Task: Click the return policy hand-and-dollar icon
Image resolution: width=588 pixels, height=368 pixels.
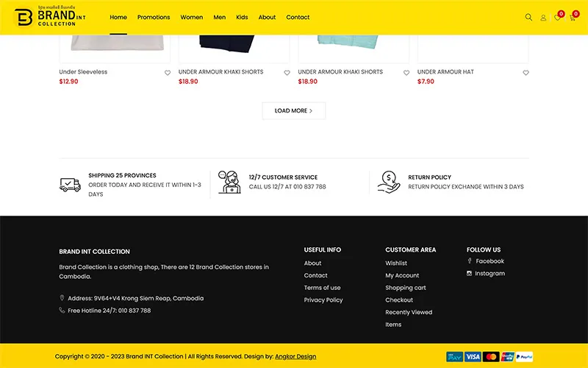Action: [x=389, y=182]
